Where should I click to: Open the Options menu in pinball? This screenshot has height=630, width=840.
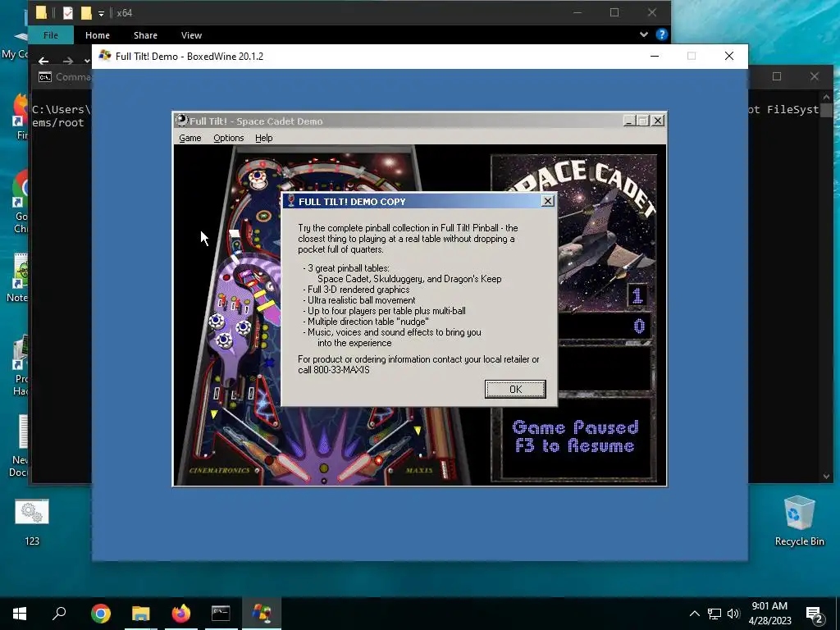point(229,138)
